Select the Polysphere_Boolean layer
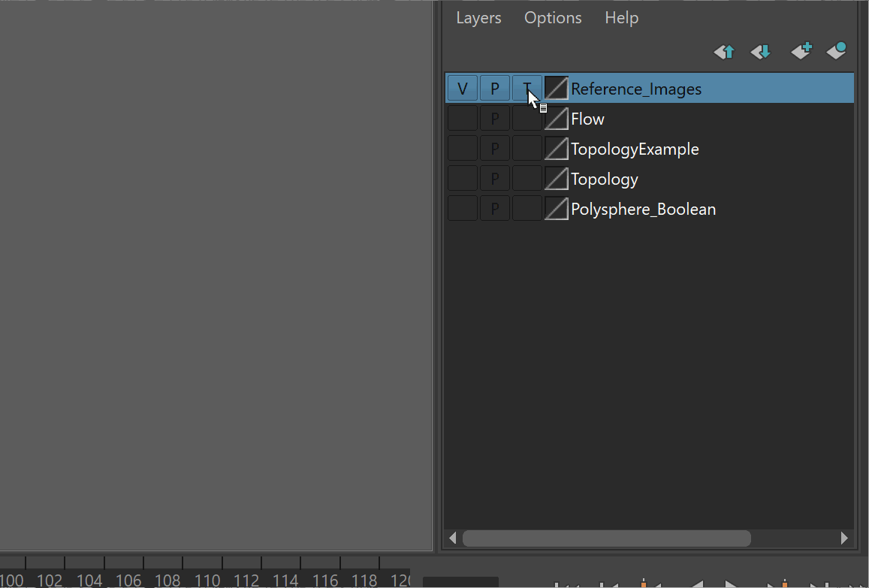Viewport: 869px width, 588px height. pos(643,209)
